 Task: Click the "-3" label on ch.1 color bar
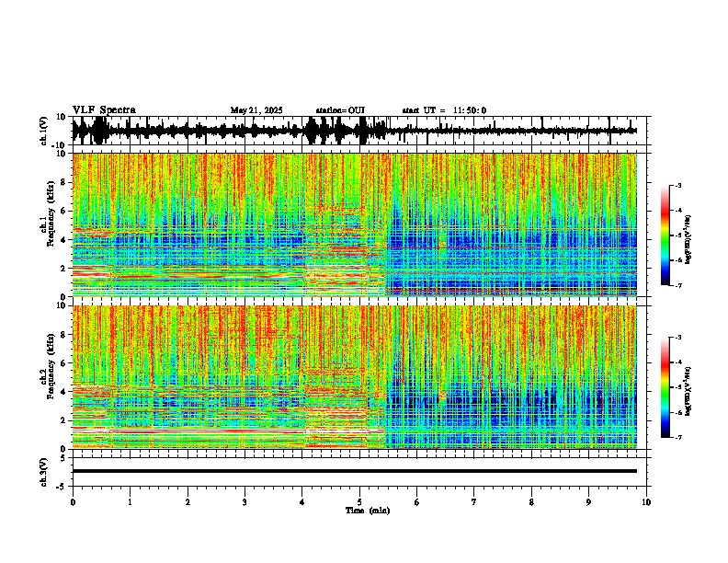677,185
